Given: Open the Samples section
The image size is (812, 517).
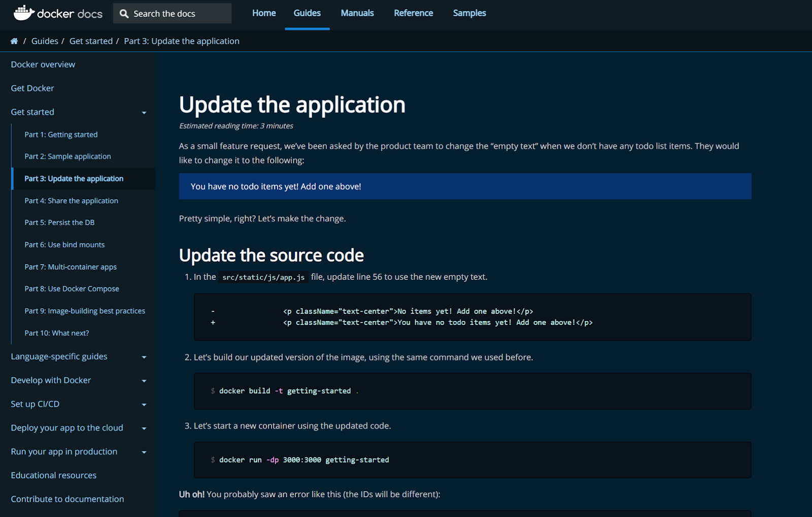Looking at the screenshot, I should pyautogui.click(x=469, y=13).
